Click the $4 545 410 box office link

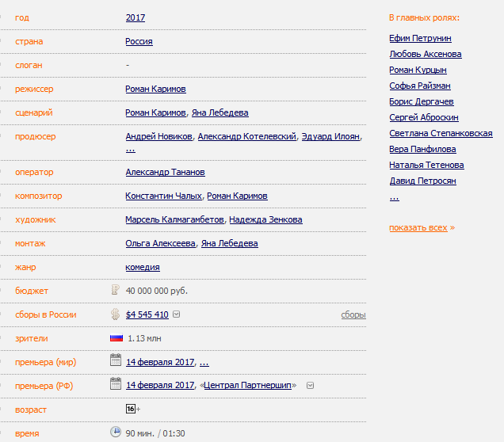(147, 314)
